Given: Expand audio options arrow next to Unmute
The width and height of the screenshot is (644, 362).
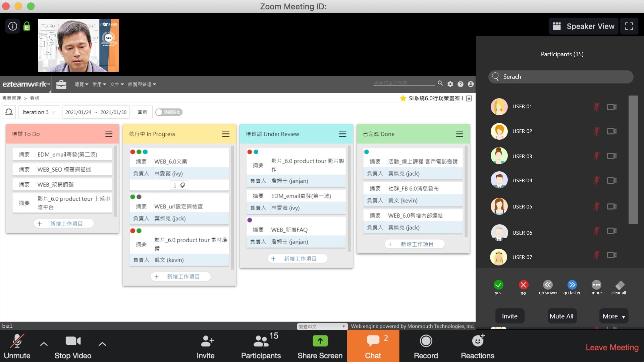Looking at the screenshot, I should click(44, 344).
